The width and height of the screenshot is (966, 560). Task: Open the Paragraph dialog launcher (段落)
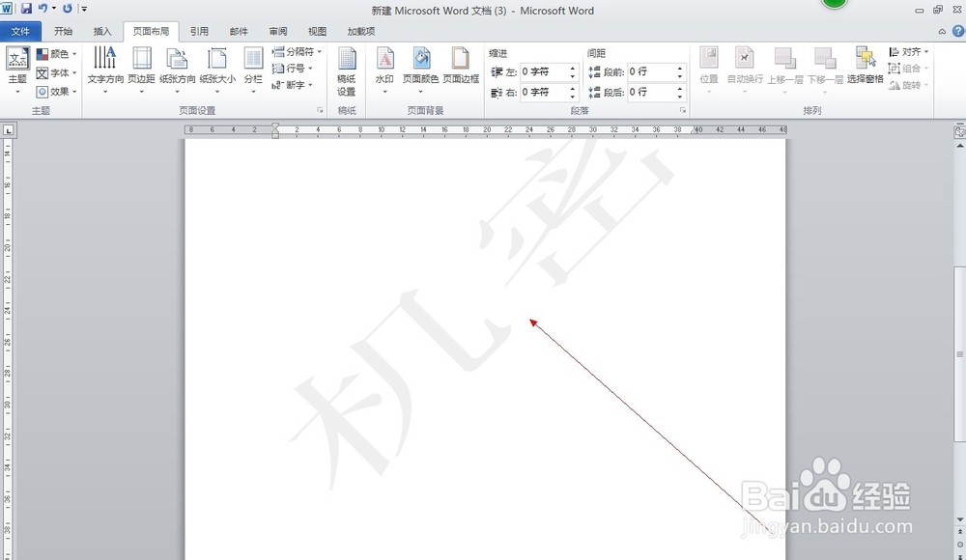[x=683, y=110]
